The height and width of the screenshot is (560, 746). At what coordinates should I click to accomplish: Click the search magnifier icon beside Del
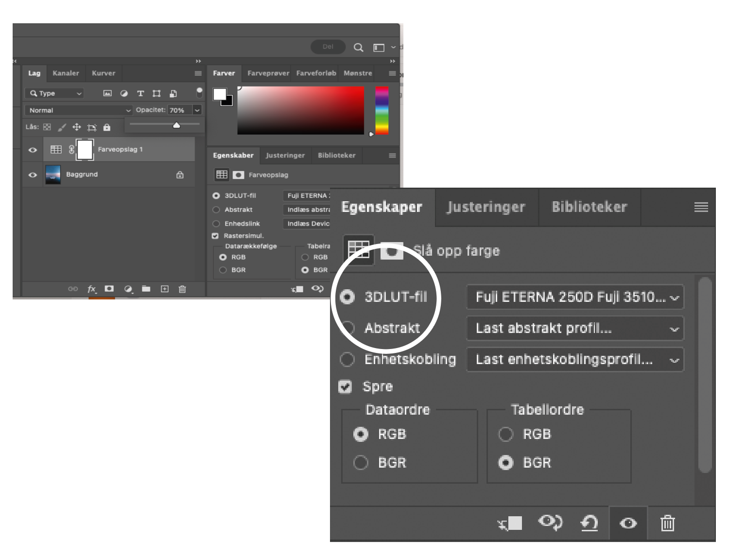(358, 47)
